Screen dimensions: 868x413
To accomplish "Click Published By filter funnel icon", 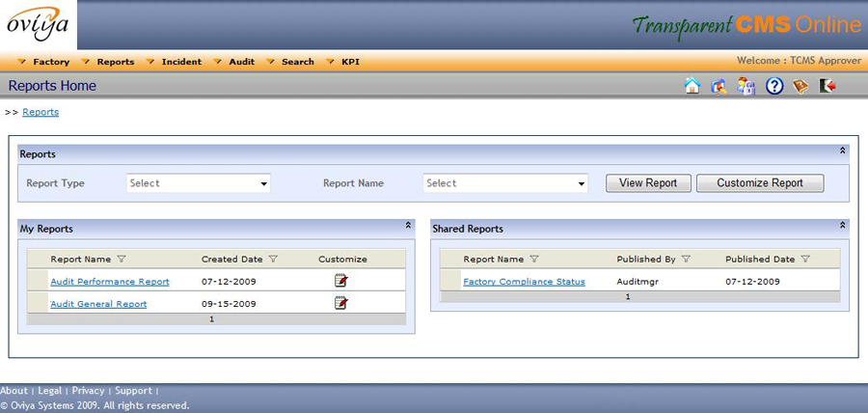I will click(686, 259).
